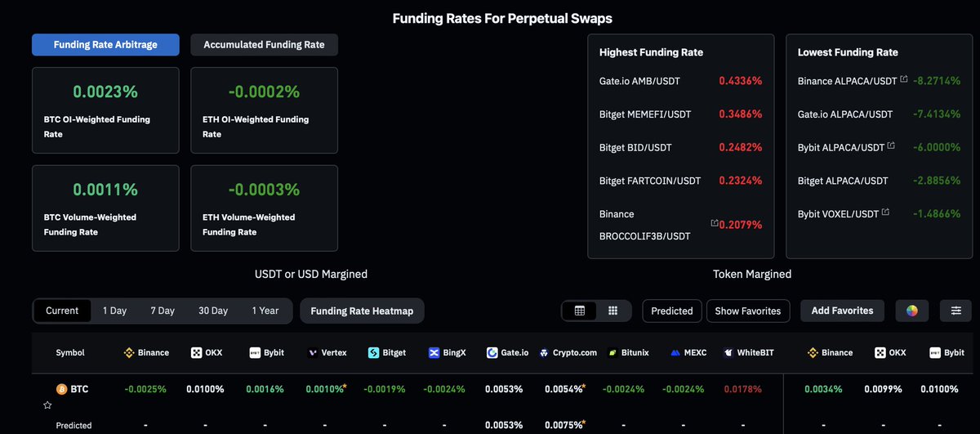This screenshot has height=434, width=980.
Task: Click the ETH OI-Weighted Funding Rate card
Action: pos(264,110)
